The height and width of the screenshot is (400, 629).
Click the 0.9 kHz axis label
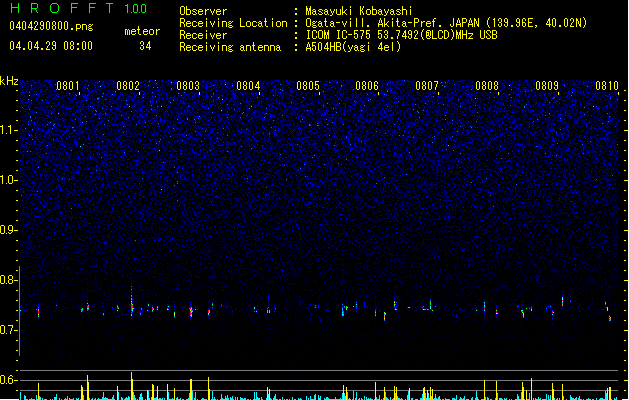point(8,230)
